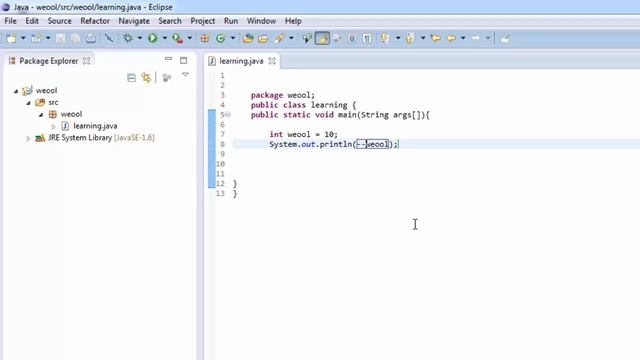
Task: Click the Back navigation arrow icon
Action: 451,38
